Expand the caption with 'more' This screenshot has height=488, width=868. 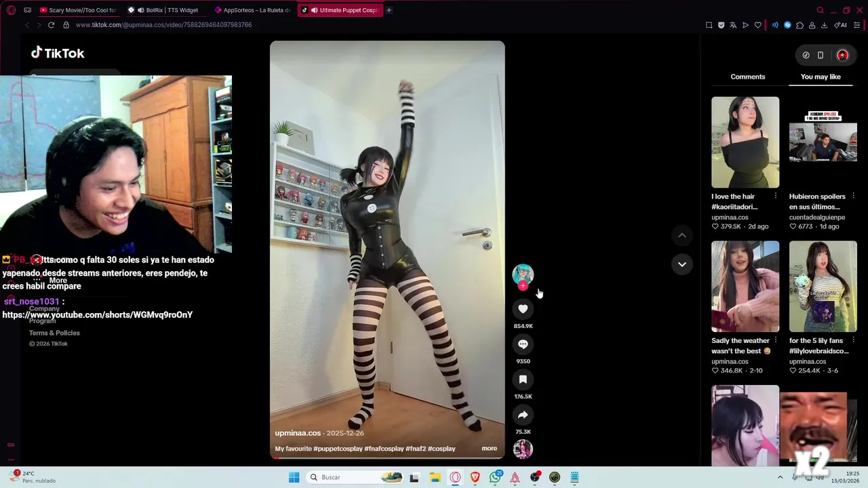489,448
